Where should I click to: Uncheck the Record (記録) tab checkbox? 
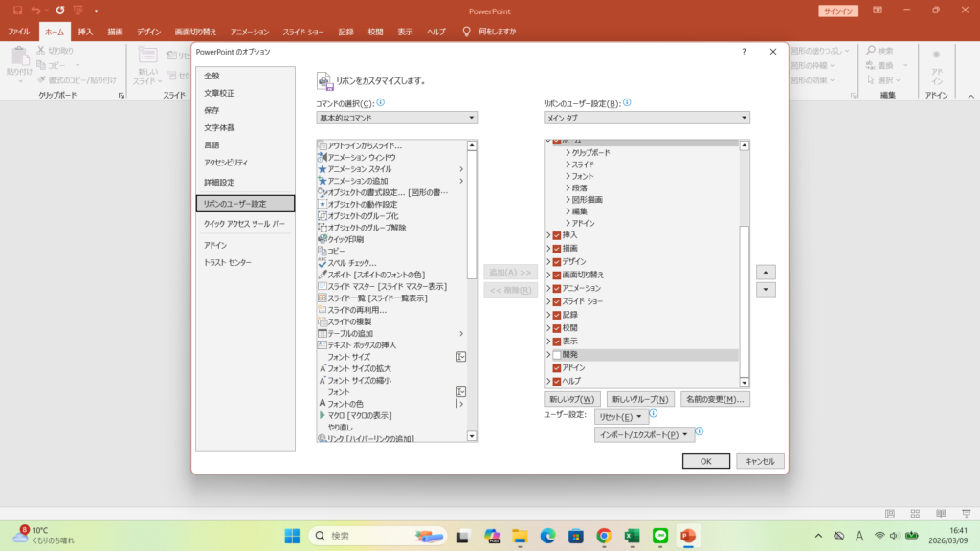(556, 315)
